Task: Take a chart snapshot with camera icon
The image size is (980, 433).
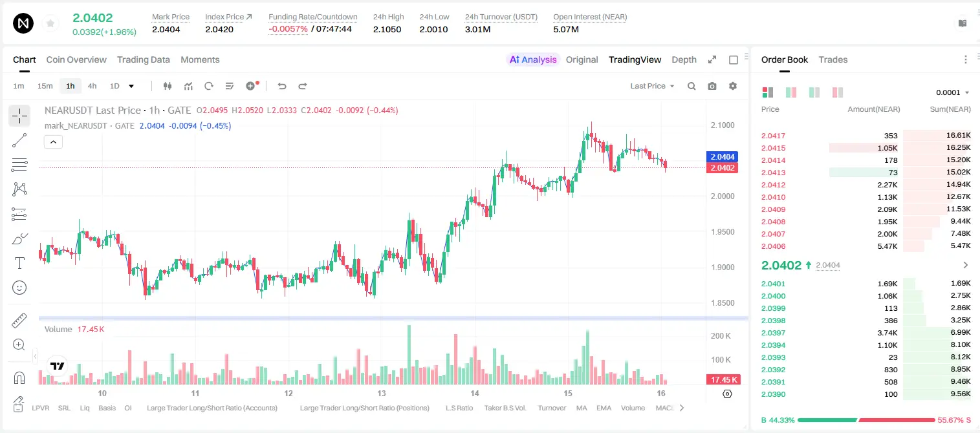Action: pyautogui.click(x=712, y=86)
